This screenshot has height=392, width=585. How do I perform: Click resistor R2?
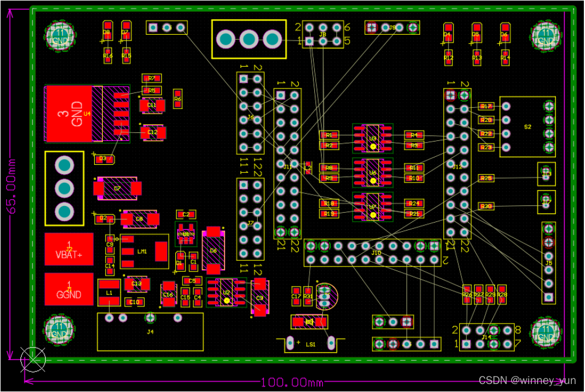329,146
